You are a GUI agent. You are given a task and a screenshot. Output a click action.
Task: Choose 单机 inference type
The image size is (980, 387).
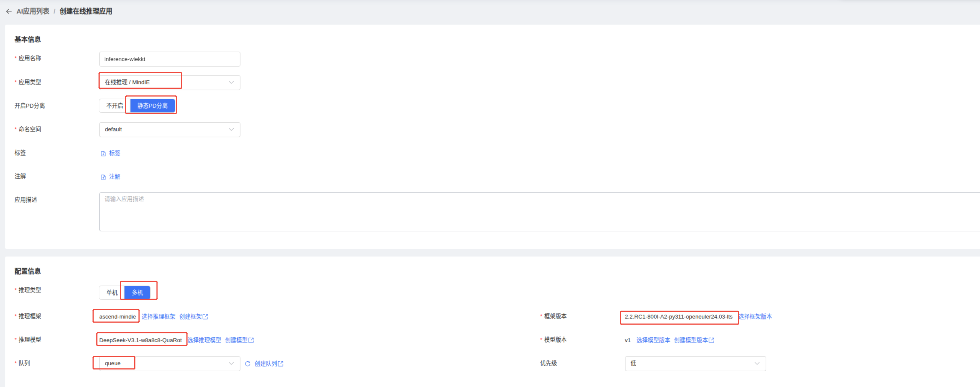pos(112,293)
